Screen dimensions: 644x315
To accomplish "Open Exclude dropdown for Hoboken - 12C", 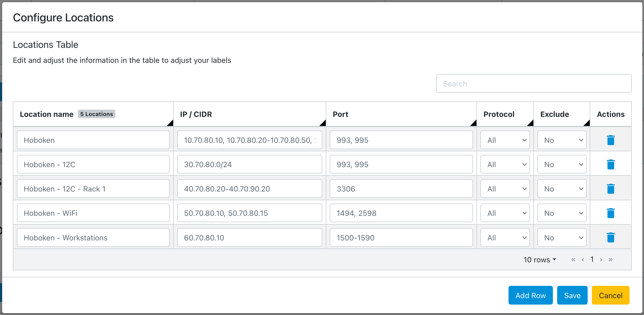I will (562, 164).
